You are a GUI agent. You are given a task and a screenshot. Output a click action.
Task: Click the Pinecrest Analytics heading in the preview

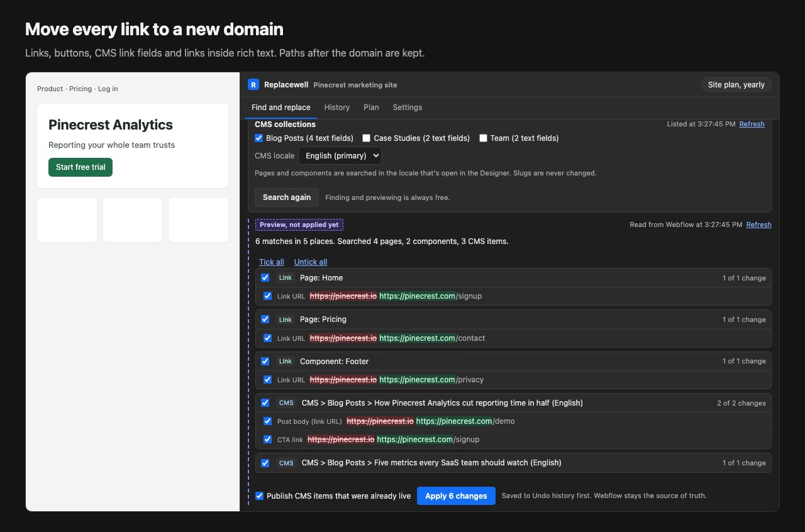pyautogui.click(x=111, y=125)
